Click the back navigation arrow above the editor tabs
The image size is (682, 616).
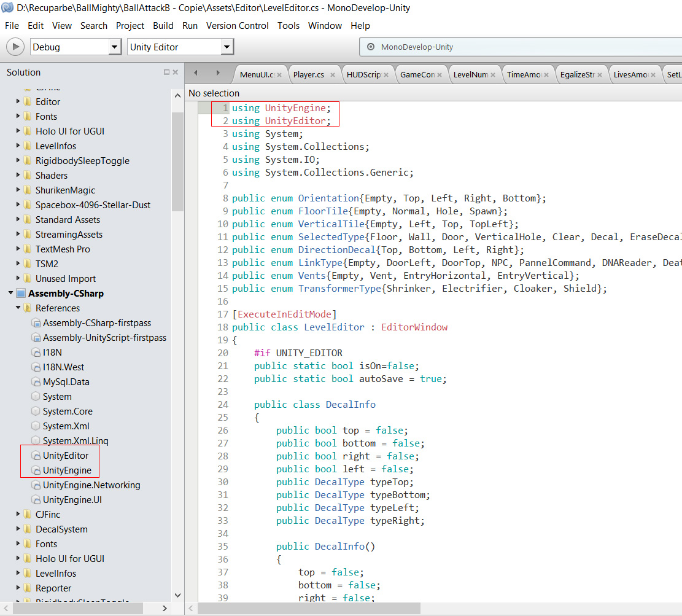point(195,72)
